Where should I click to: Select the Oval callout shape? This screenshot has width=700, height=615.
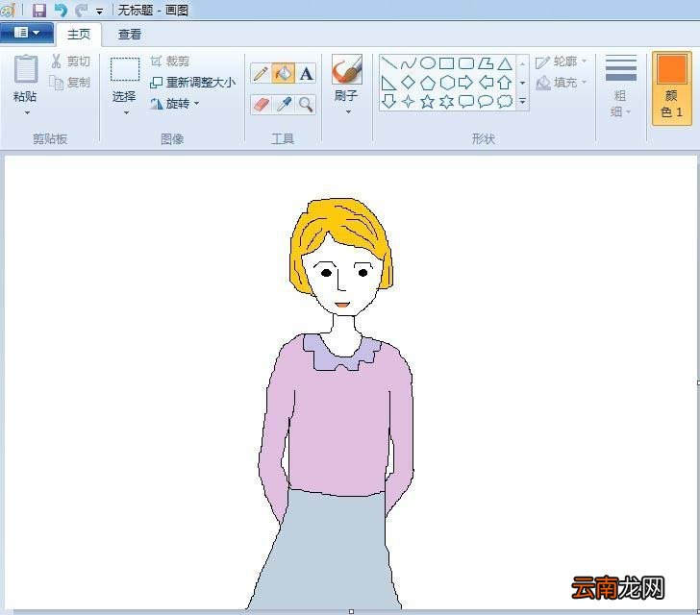coord(486,101)
